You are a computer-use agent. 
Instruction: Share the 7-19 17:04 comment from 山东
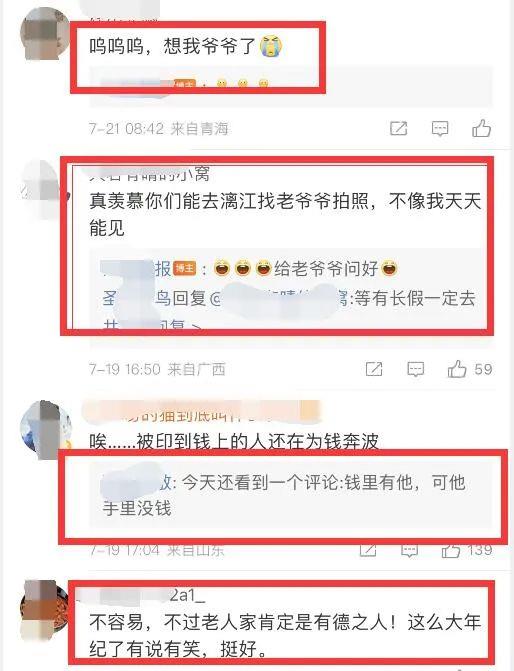click(x=368, y=550)
